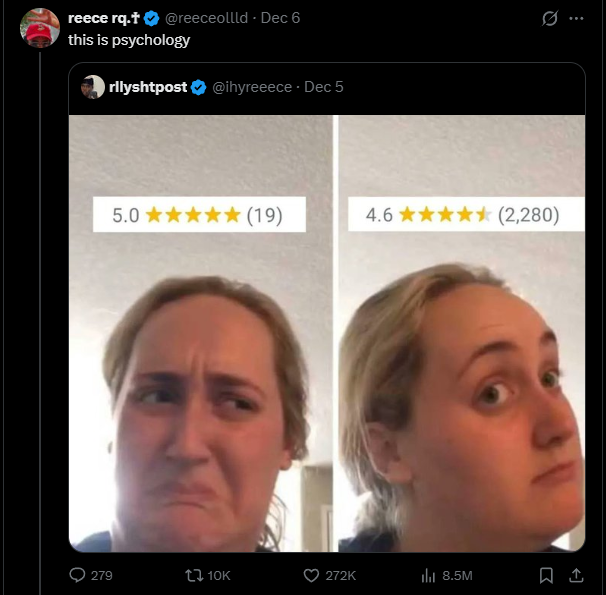
Task: Bookmark this tweet
Action: tap(546, 575)
